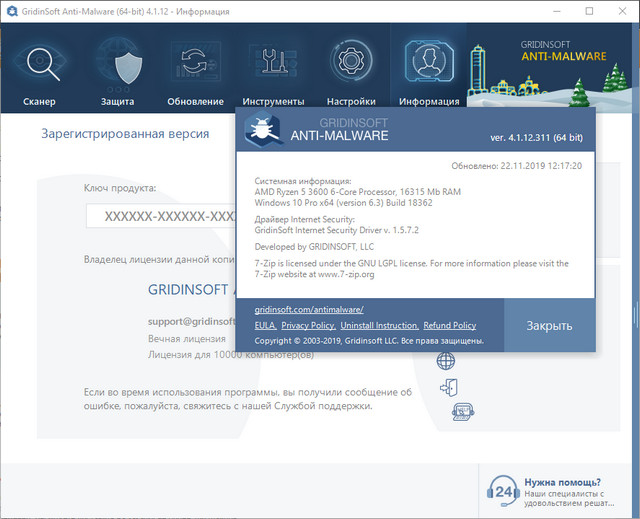640x519 pixels.
Task: Click the globe website icon
Action: coord(446,362)
